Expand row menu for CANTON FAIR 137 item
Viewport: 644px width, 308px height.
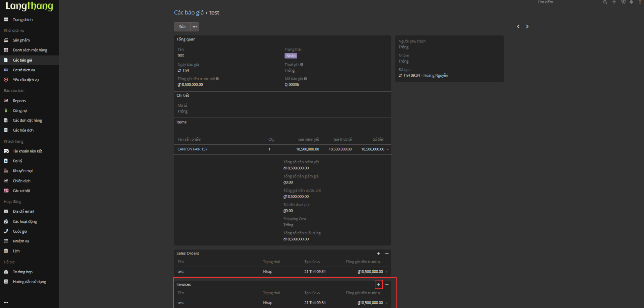click(388, 149)
